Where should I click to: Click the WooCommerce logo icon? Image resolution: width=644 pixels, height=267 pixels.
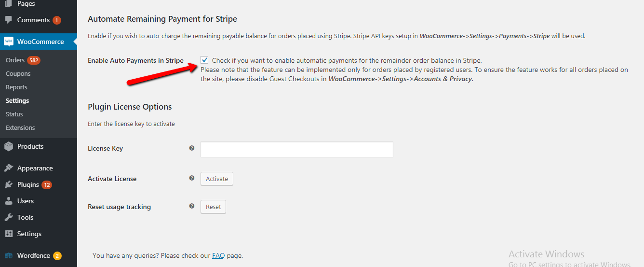click(x=9, y=42)
